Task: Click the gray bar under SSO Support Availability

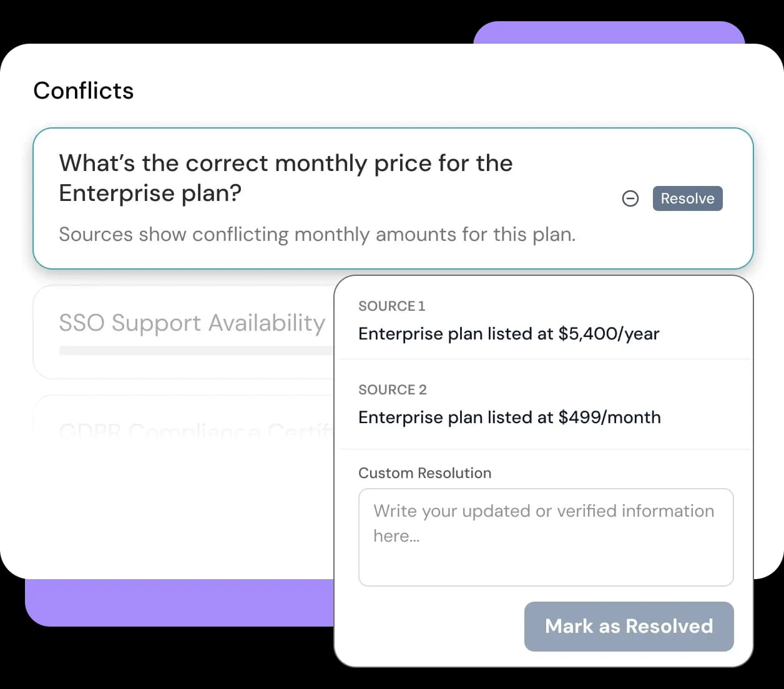Action: 195,351
